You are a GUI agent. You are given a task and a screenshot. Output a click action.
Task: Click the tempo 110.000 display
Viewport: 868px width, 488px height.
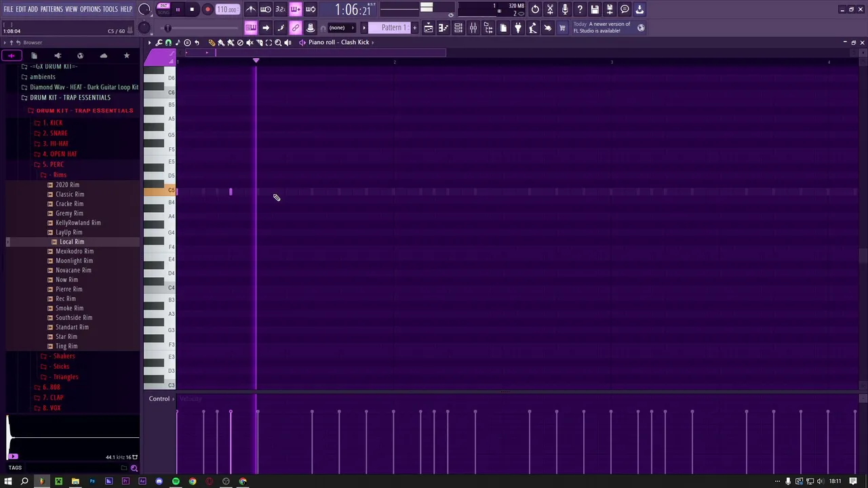click(227, 9)
